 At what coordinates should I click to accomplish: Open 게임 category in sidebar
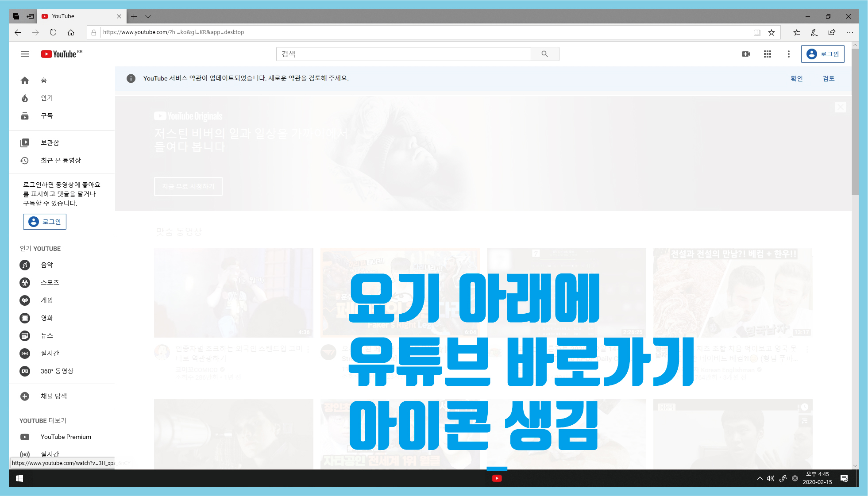tap(46, 300)
